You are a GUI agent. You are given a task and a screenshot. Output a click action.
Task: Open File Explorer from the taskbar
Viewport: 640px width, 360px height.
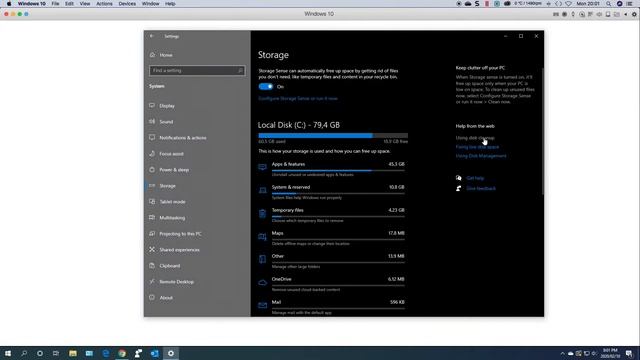coord(73,353)
